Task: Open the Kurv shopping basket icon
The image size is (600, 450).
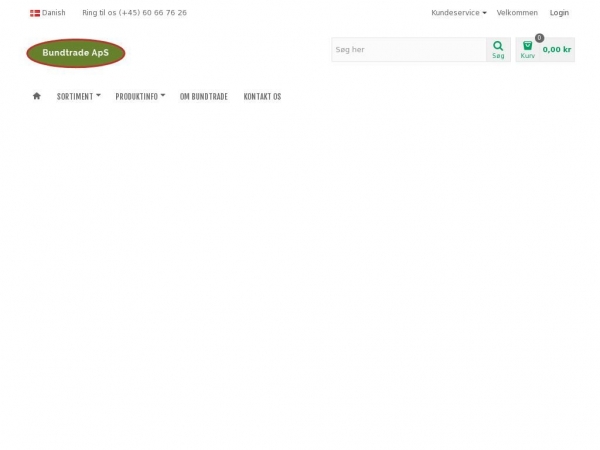Action: click(x=527, y=50)
